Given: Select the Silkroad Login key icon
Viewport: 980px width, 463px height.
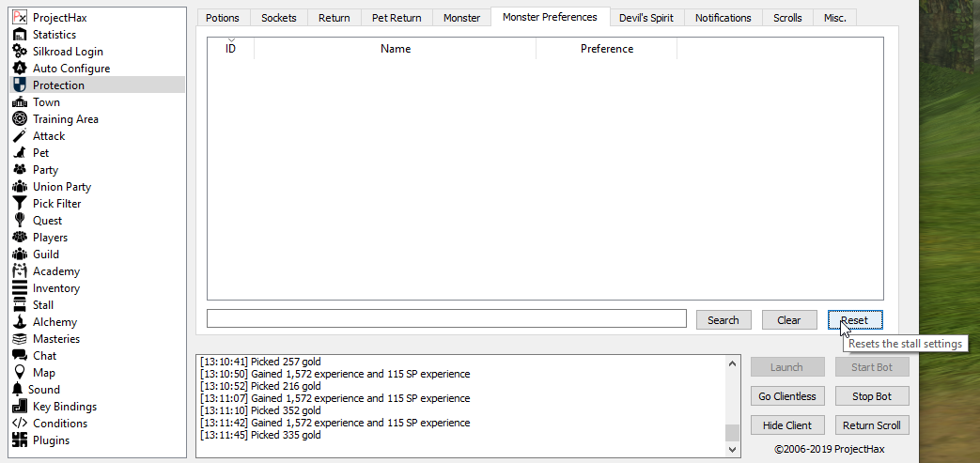Looking at the screenshot, I should (x=19, y=52).
